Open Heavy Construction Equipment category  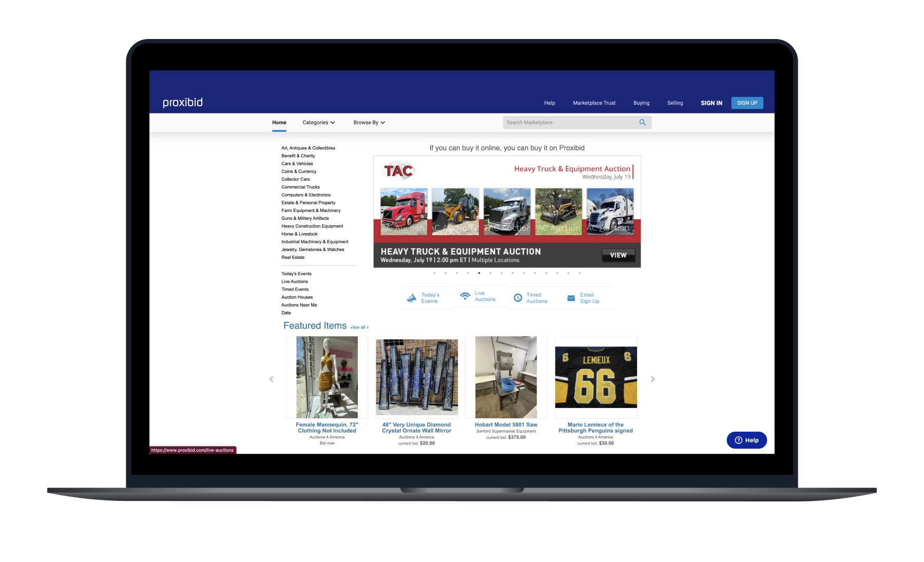pos(312,226)
